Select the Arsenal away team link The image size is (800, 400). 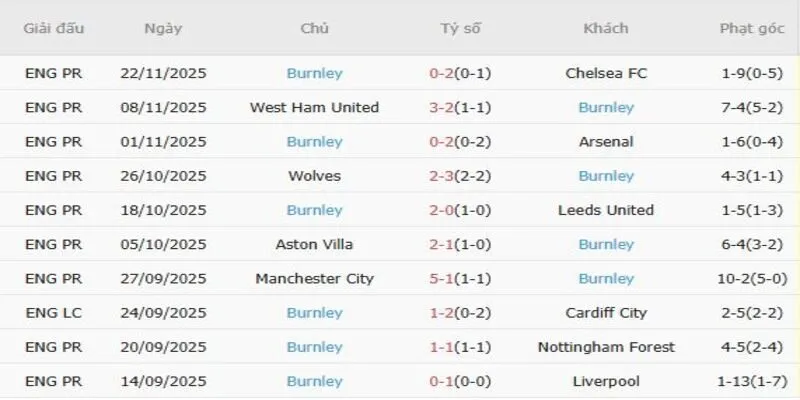coord(606,142)
